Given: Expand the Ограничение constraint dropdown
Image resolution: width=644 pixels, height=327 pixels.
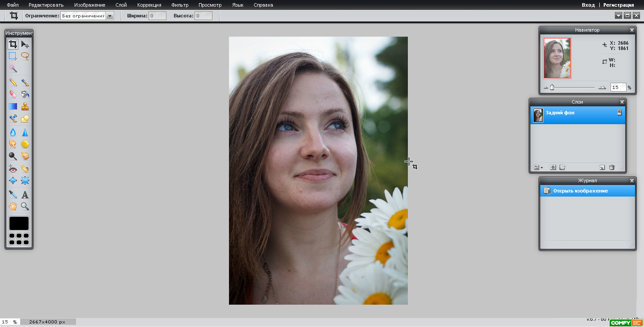Looking at the screenshot, I should click(x=110, y=16).
